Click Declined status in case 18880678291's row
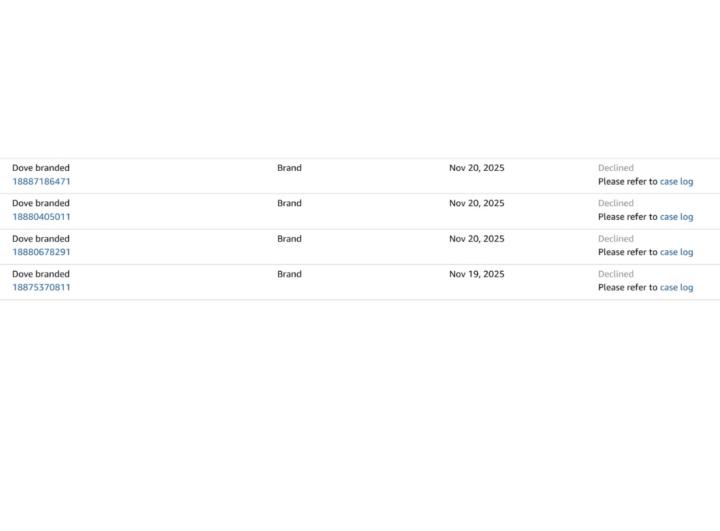Viewport: 720px width, 531px height. tap(616, 239)
